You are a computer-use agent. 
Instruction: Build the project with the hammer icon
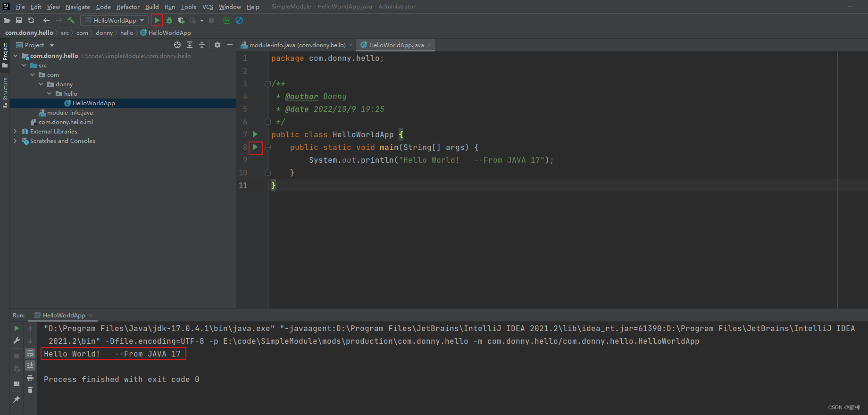(71, 20)
